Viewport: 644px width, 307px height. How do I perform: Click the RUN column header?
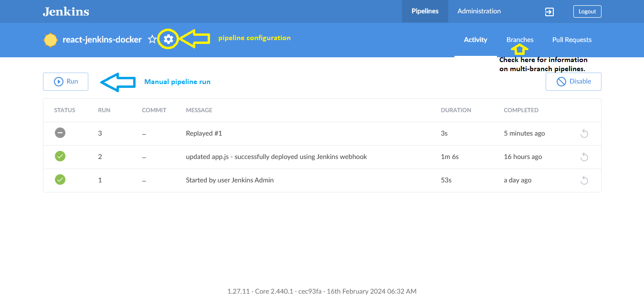coord(104,110)
